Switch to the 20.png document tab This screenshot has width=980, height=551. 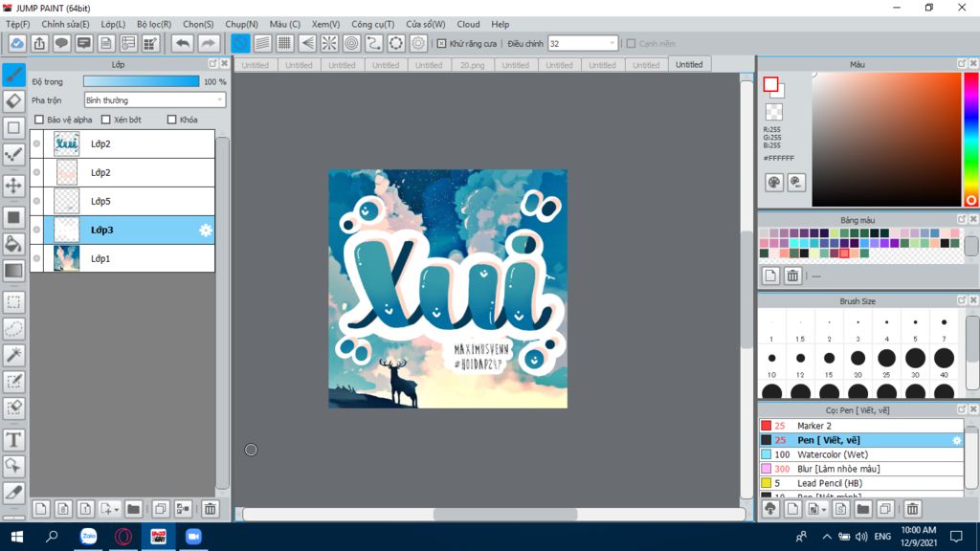(473, 65)
